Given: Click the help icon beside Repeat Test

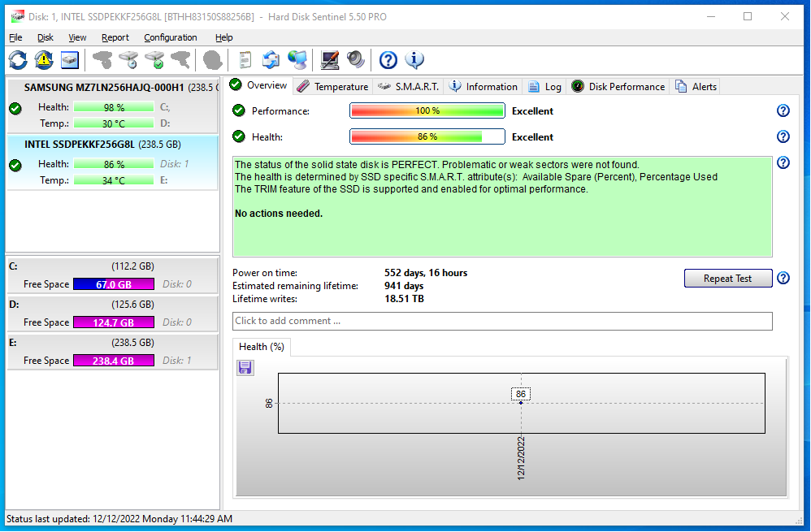Looking at the screenshot, I should (783, 279).
